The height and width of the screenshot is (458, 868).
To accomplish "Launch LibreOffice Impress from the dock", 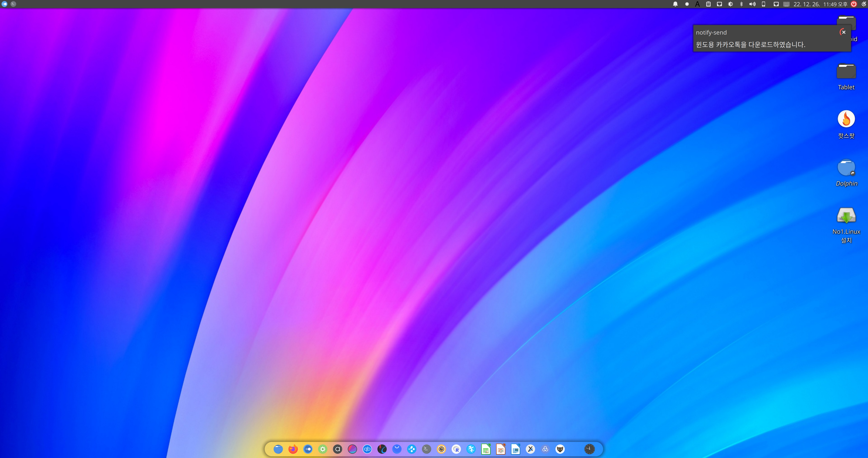I will tap(501, 449).
